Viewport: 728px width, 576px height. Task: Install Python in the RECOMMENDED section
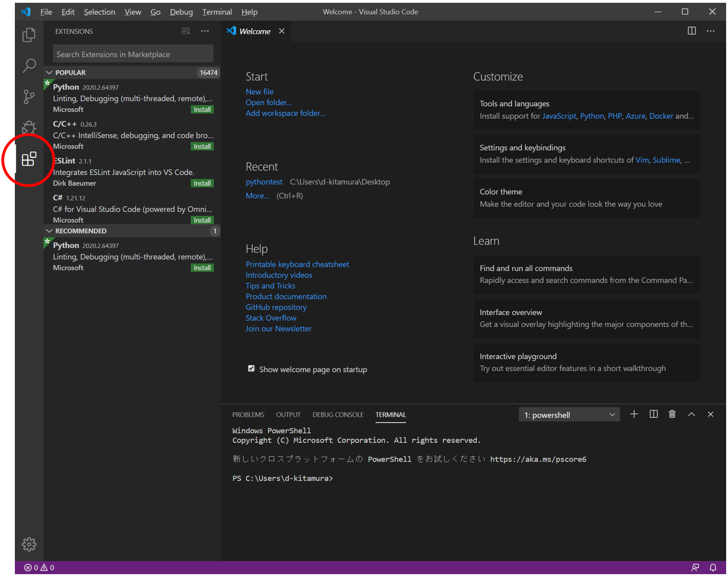tap(202, 268)
